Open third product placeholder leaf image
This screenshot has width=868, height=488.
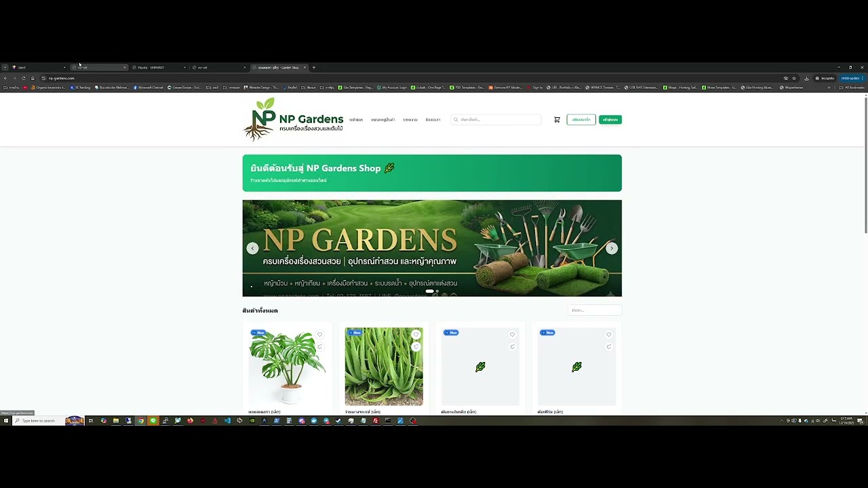tap(480, 367)
